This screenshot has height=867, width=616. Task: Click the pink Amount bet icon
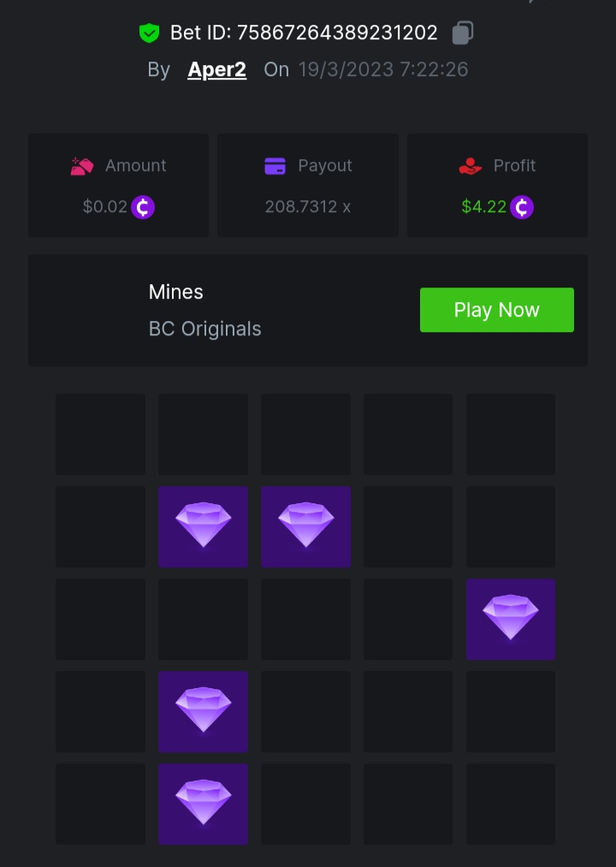pos(82,166)
